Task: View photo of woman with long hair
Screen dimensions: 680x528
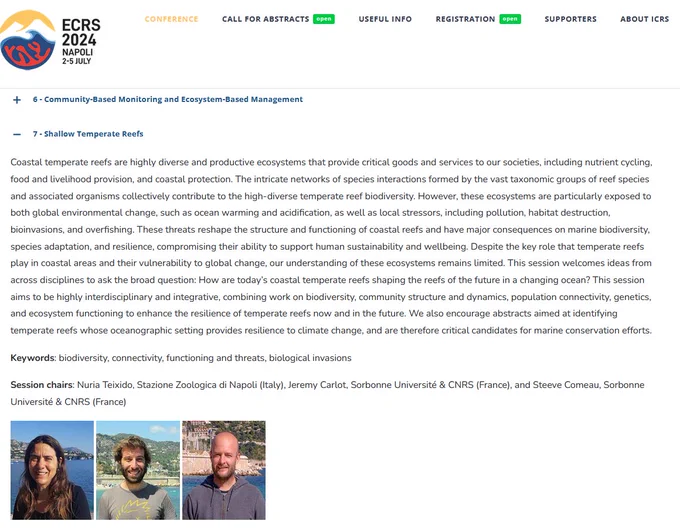Action: point(52,470)
